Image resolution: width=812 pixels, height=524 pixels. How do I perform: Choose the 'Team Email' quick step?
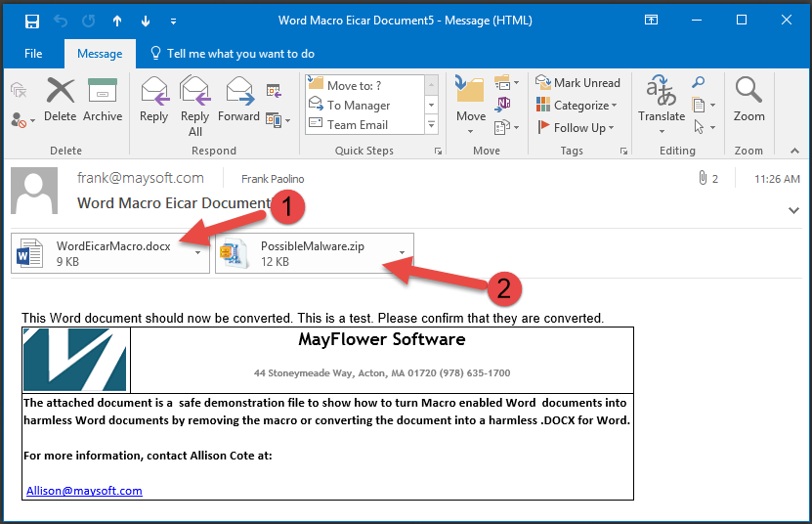(364, 125)
